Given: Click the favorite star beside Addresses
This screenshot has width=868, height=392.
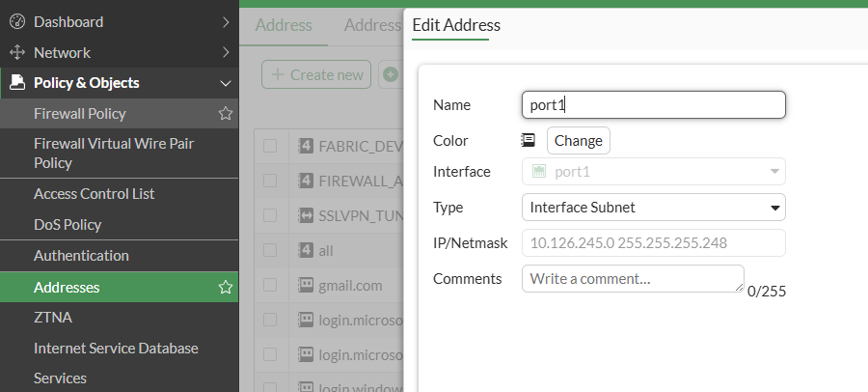Looking at the screenshot, I should coord(226,287).
